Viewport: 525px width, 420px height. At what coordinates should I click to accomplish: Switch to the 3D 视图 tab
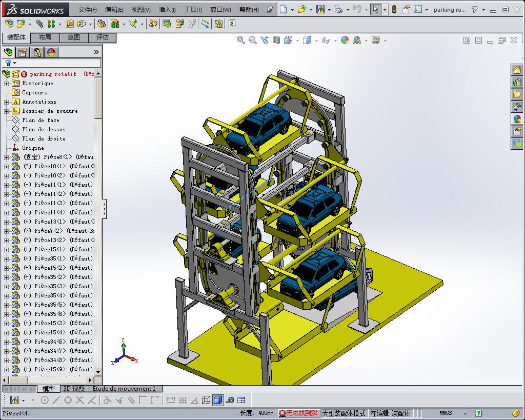[74, 389]
